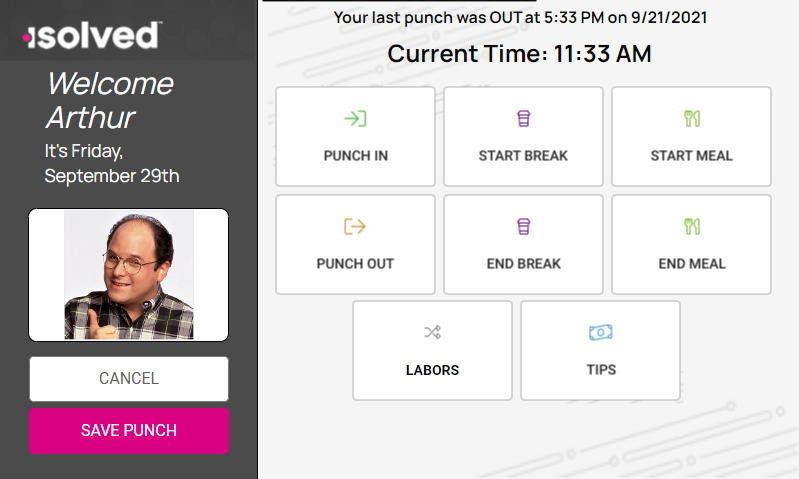
Task: Click the isolved logo
Action: pos(91,37)
